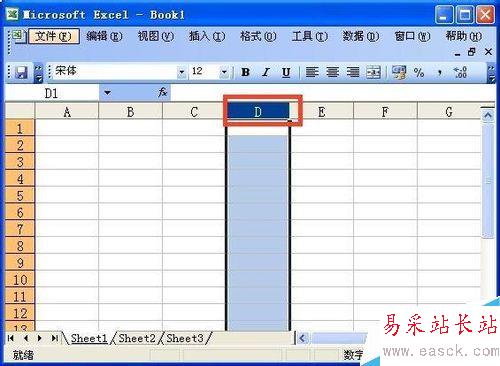Screen dimensions: 500x366
Task: Click the Save icon in toolbar
Action: click(21, 72)
